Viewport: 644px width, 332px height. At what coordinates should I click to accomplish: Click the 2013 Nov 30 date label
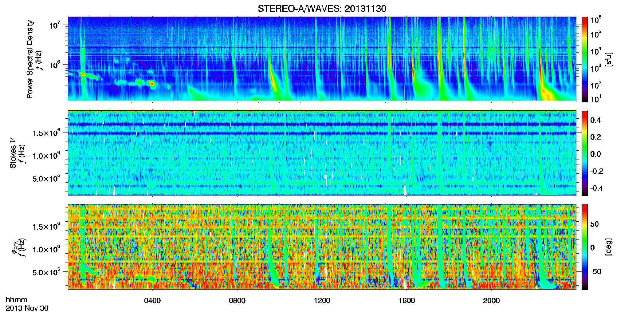(x=27, y=308)
